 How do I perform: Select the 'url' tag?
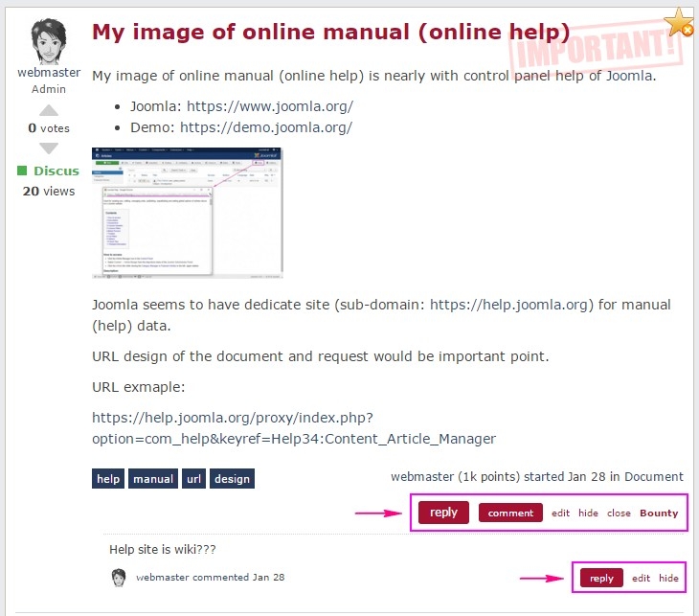[x=194, y=479]
